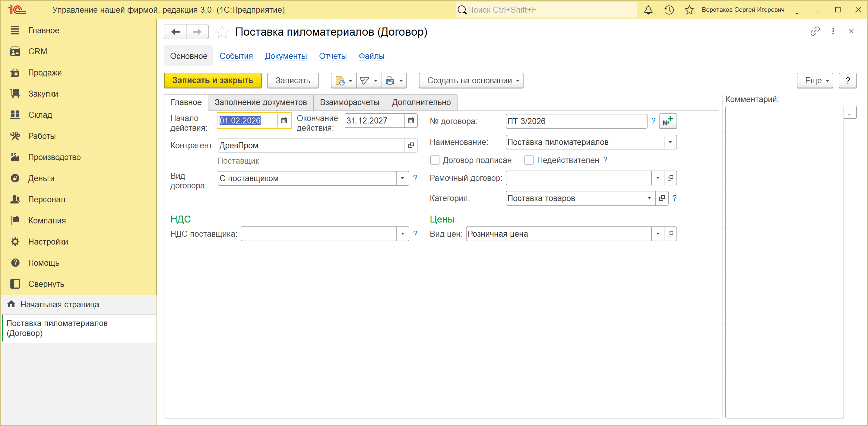The width and height of the screenshot is (868, 426).
Task: Expand the print toolbar dropdown
Action: coord(394,81)
